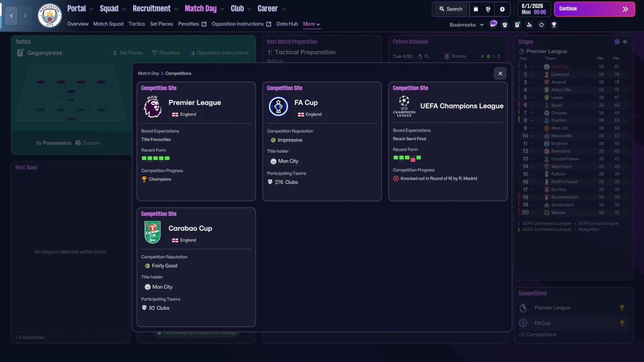Open the globe world icon in top bar

click(x=488, y=9)
